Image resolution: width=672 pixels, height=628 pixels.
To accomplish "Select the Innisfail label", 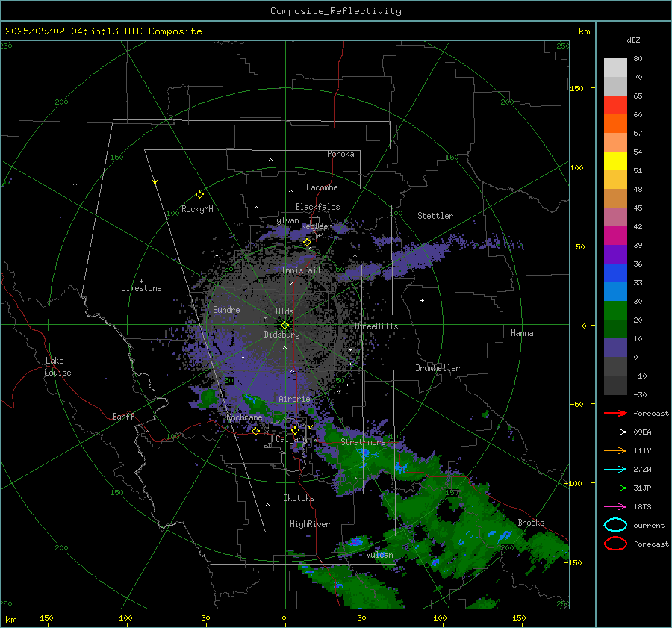I will point(301,270).
